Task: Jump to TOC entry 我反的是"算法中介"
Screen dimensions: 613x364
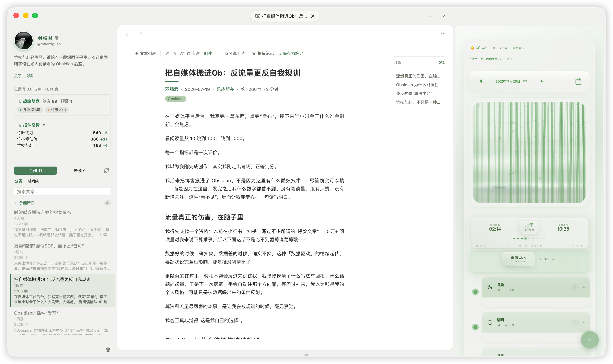Action: pyautogui.click(x=418, y=94)
